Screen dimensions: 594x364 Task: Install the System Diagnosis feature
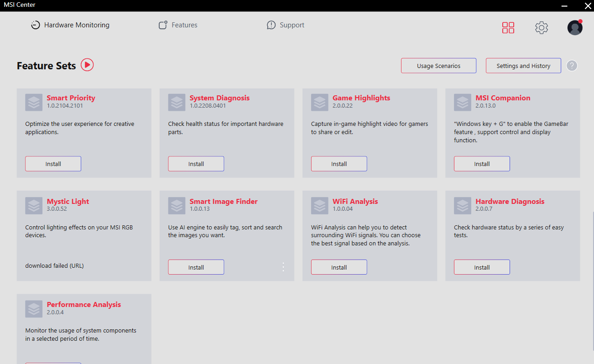click(196, 164)
